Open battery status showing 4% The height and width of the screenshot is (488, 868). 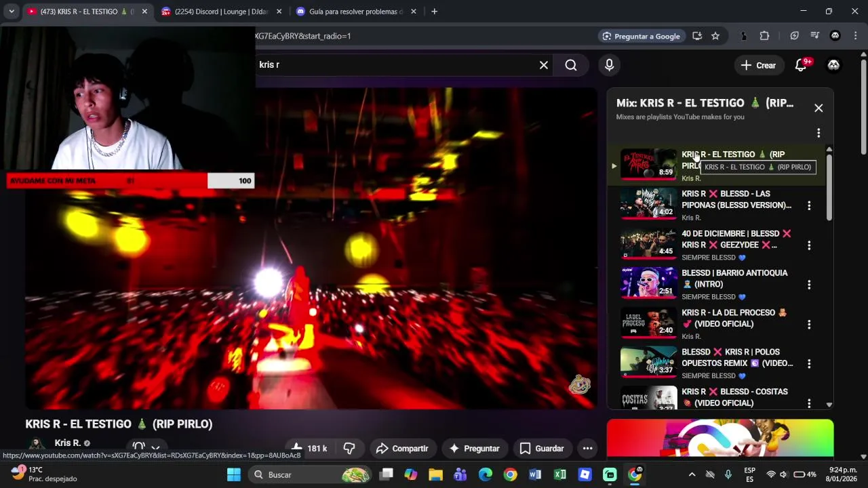tap(804, 474)
